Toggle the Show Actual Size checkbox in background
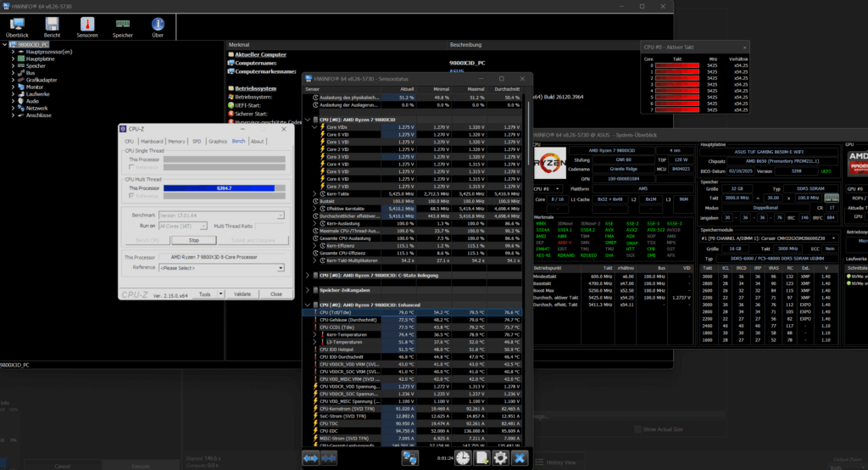Image resolution: width=868 pixels, height=470 pixels. (637, 429)
